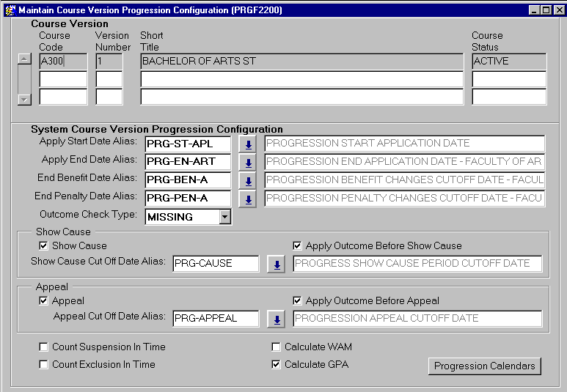Toggle Apply Outcome Before Show Cause
The height and width of the screenshot is (392, 567).
297,246
